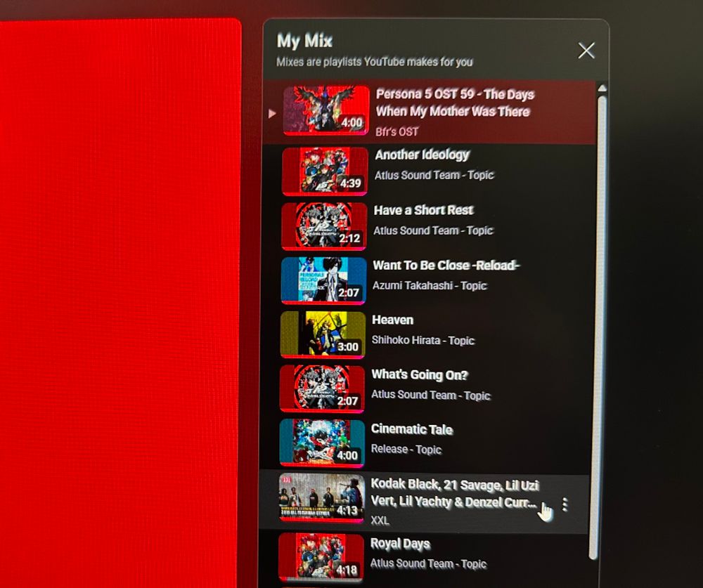This screenshot has width=703, height=588.
Task: Close the My Mix playlist panel
Action: (586, 51)
